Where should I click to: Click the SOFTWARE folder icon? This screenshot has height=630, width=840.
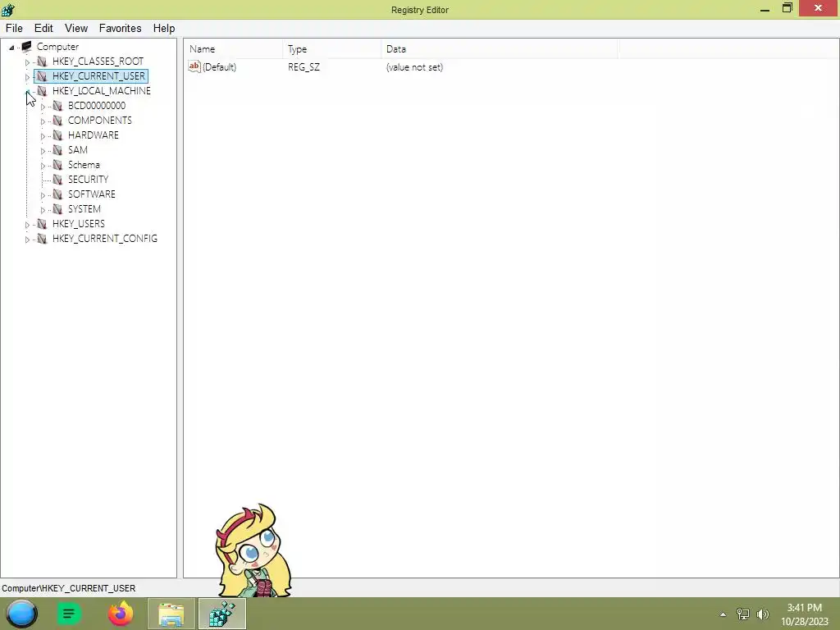(x=57, y=194)
